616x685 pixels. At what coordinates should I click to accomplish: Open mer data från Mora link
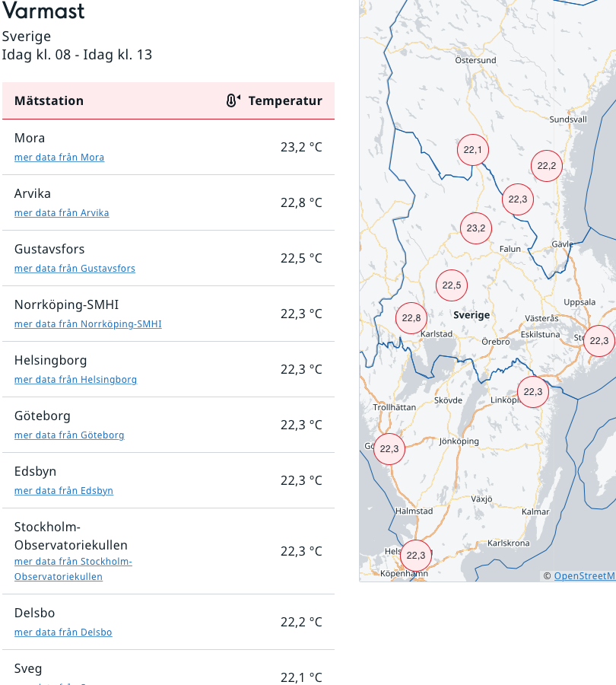(x=59, y=158)
